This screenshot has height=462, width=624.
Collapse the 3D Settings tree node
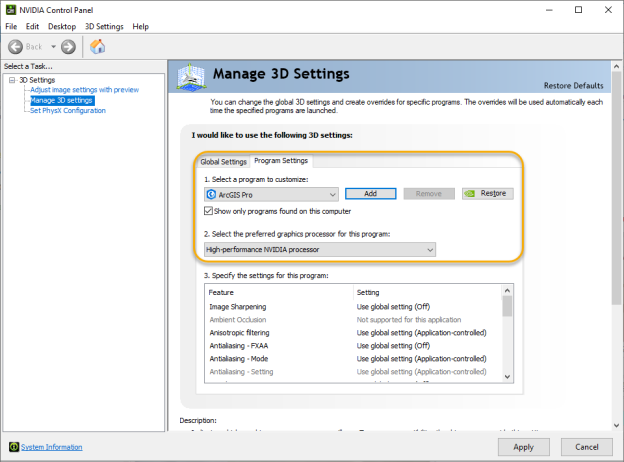click(x=12, y=80)
